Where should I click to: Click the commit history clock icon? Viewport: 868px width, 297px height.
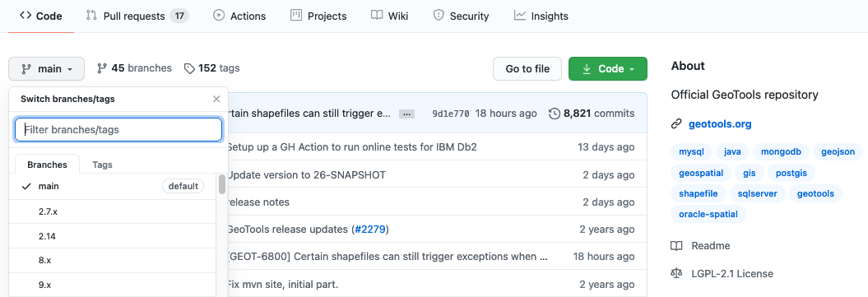pyautogui.click(x=555, y=114)
